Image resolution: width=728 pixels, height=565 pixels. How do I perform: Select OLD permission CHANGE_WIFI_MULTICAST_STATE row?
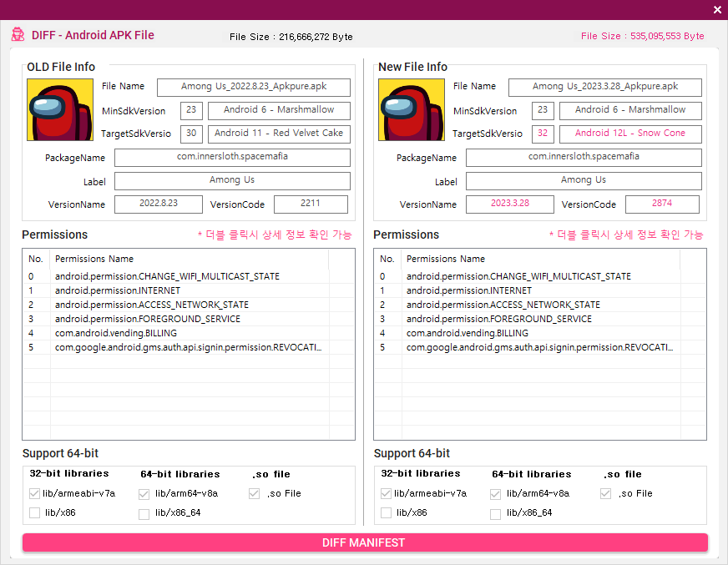tap(189, 276)
